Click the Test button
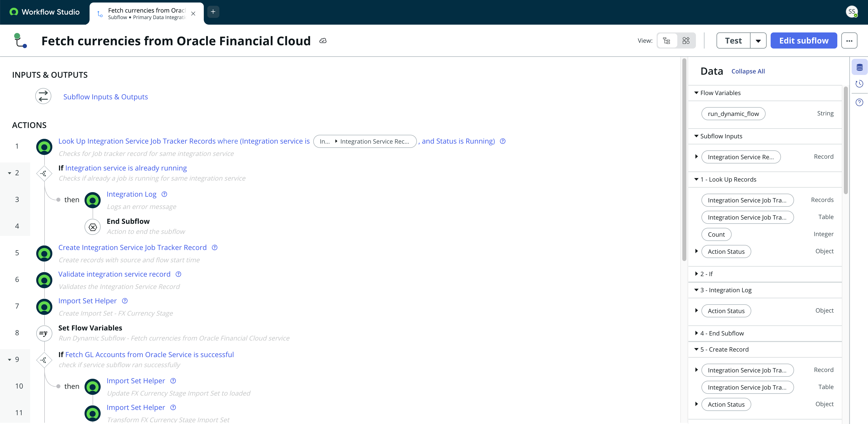 click(733, 41)
